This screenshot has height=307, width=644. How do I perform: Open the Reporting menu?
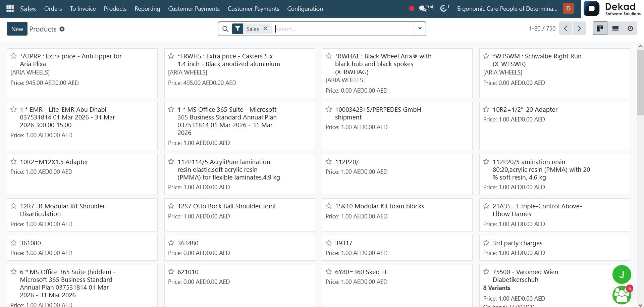[x=147, y=9]
